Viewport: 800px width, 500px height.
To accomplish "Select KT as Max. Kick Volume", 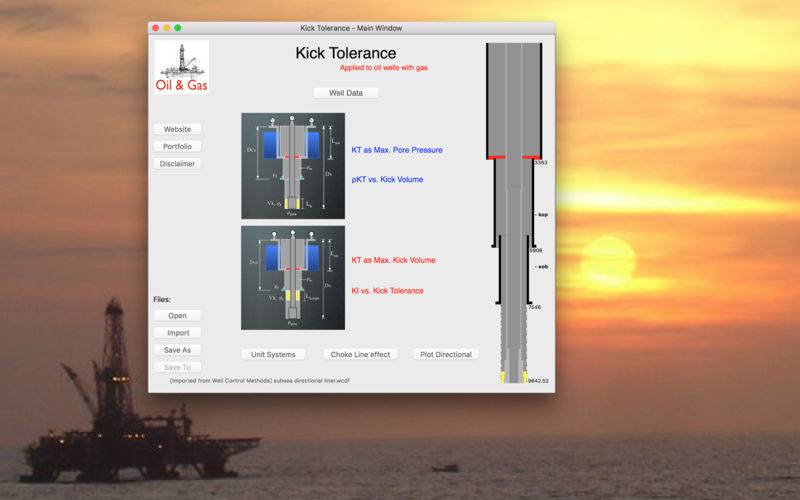I will coord(393,260).
